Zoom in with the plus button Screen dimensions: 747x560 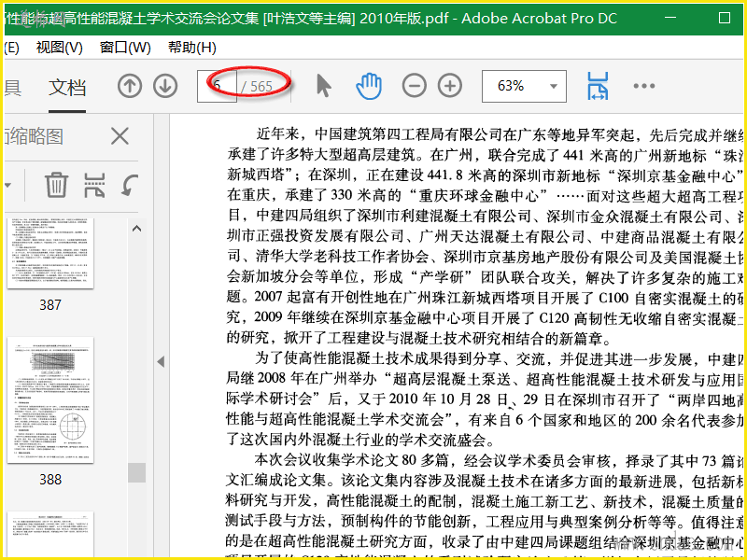coord(450,86)
